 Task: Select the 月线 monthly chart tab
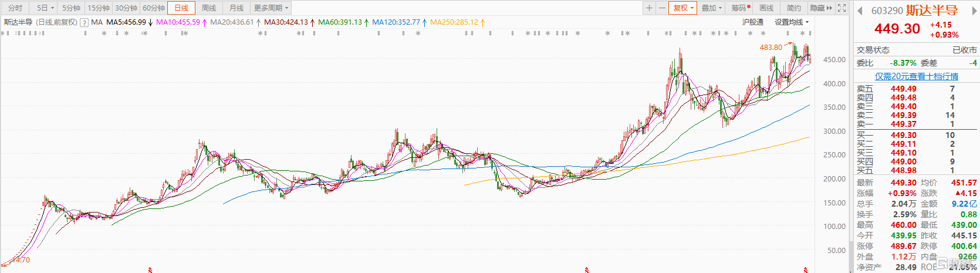(x=236, y=8)
